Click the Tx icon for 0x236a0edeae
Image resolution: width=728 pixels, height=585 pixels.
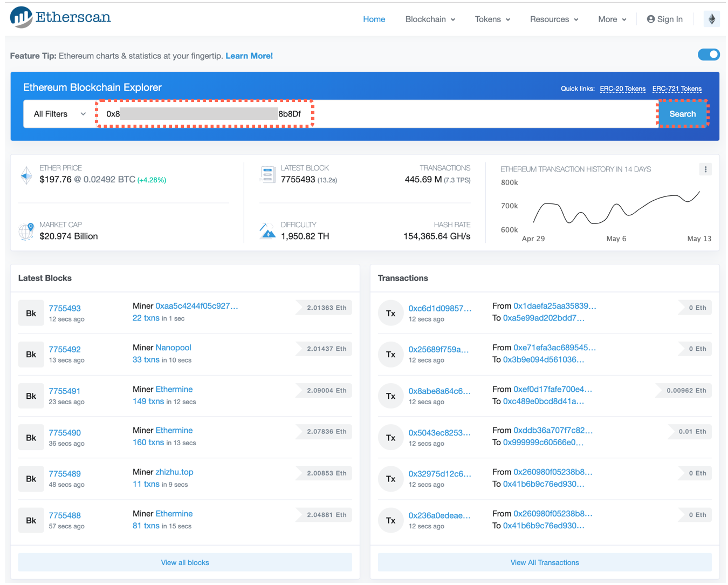pyautogui.click(x=391, y=520)
